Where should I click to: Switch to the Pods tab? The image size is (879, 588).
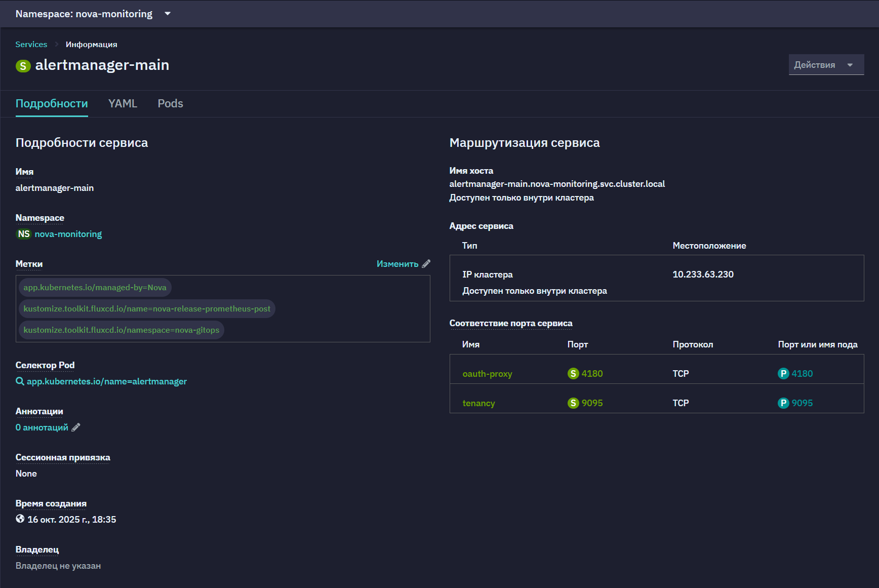pos(170,103)
